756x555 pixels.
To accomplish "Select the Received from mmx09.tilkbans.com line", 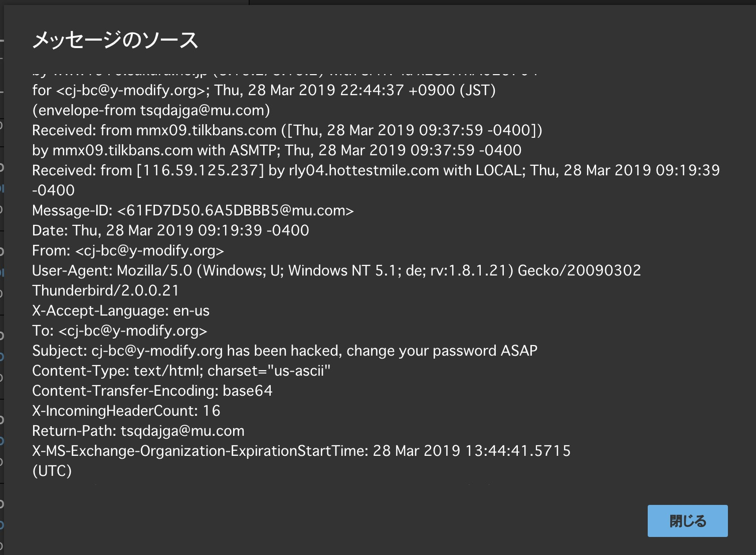I will click(287, 130).
